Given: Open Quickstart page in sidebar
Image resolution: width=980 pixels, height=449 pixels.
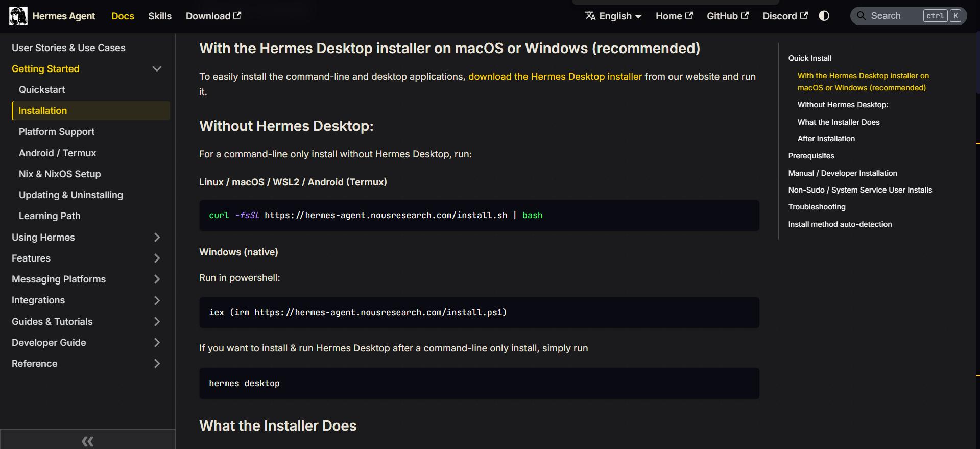Looking at the screenshot, I should [42, 89].
